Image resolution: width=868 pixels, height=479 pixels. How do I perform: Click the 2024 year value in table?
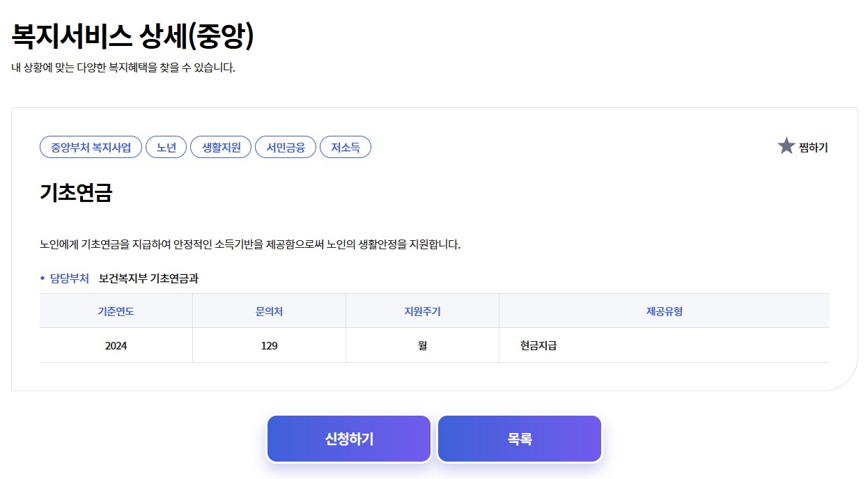pos(116,344)
